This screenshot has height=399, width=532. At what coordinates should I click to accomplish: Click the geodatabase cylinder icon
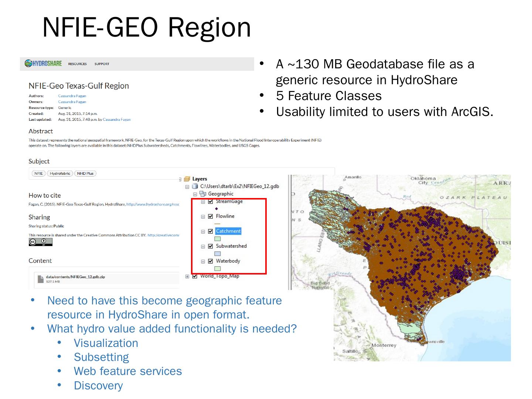coord(195,186)
